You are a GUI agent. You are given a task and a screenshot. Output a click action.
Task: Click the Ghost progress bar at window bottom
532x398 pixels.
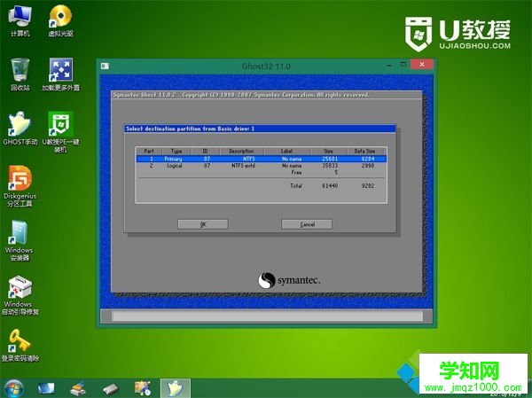[267, 316]
